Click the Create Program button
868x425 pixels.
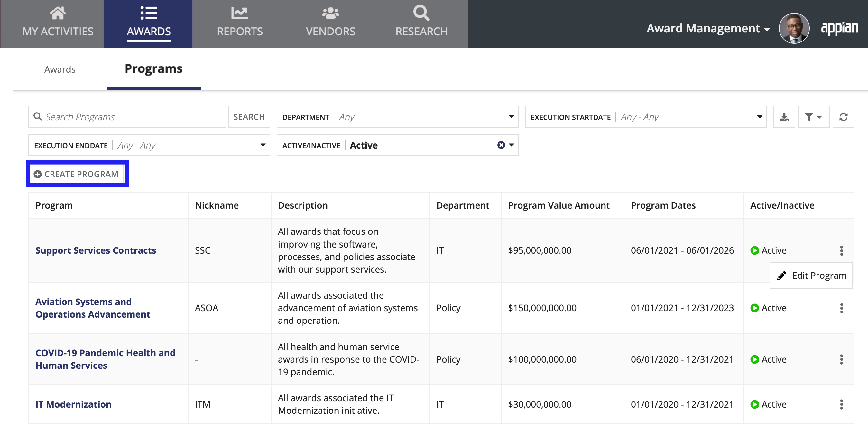77,174
